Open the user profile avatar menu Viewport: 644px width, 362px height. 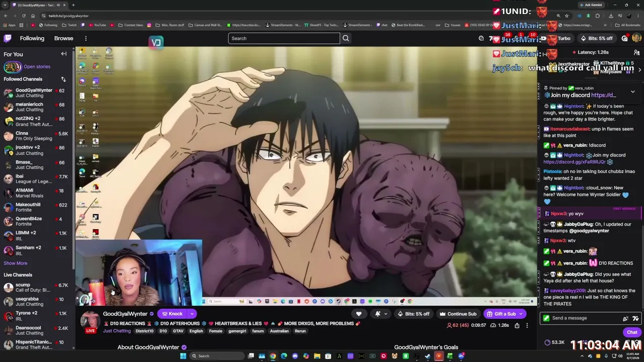(637, 38)
